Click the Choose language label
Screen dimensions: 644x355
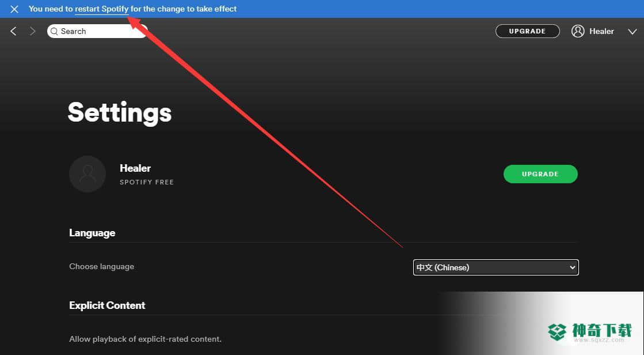pyautogui.click(x=101, y=267)
